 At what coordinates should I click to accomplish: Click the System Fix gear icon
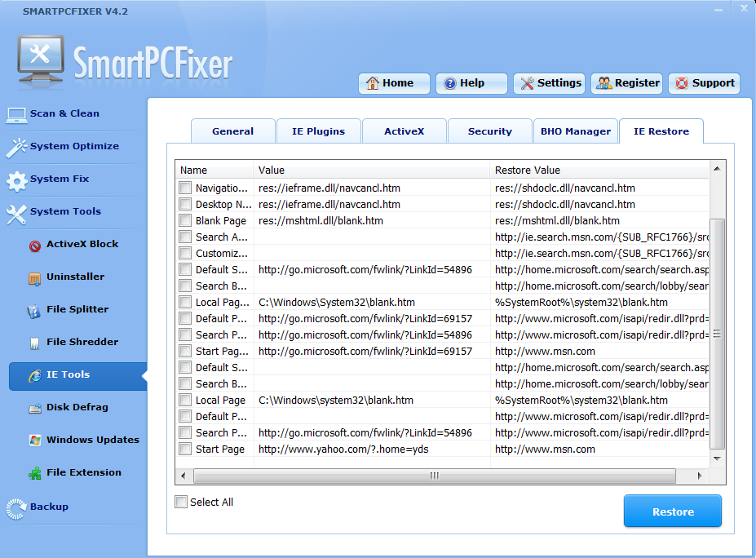[x=17, y=181]
